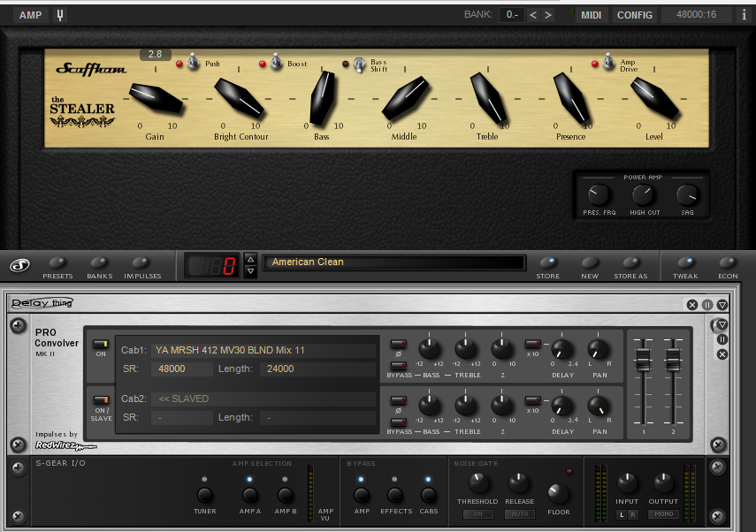Go to previous bank with left arrow
756x532 pixels.
533,15
